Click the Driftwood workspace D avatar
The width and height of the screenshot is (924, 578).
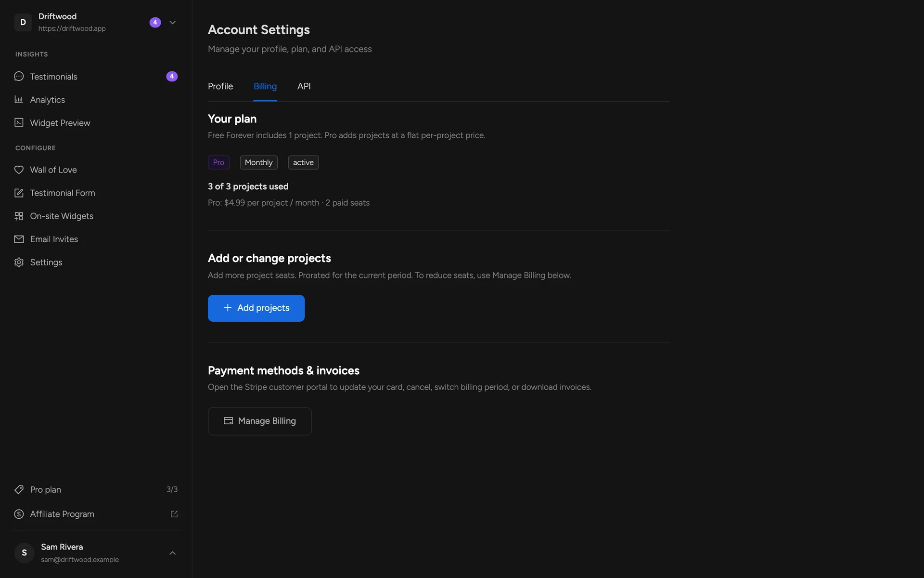pyautogui.click(x=23, y=22)
